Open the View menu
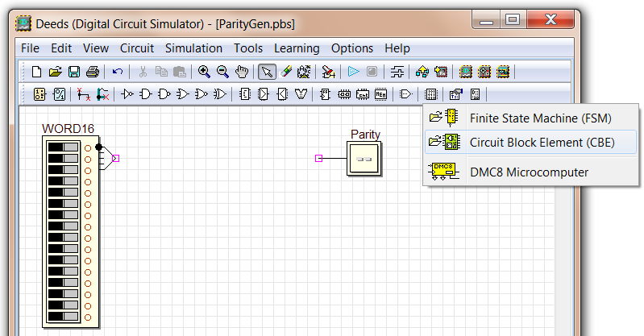This screenshot has width=644, height=336. click(96, 48)
